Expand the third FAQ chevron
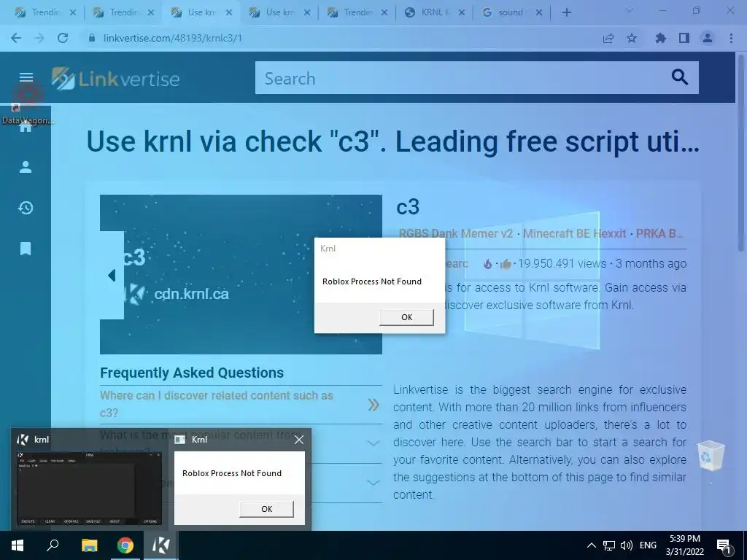This screenshot has height=560, width=747. click(x=373, y=483)
